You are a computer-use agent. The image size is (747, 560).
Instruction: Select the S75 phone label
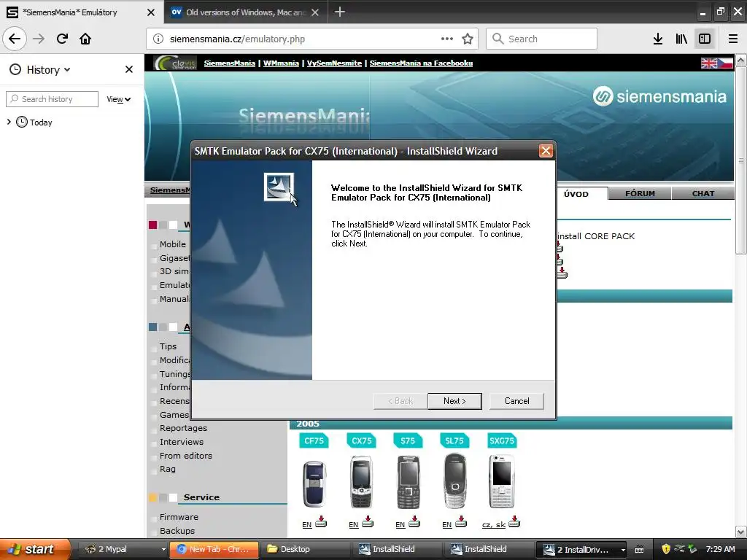[x=408, y=441]
